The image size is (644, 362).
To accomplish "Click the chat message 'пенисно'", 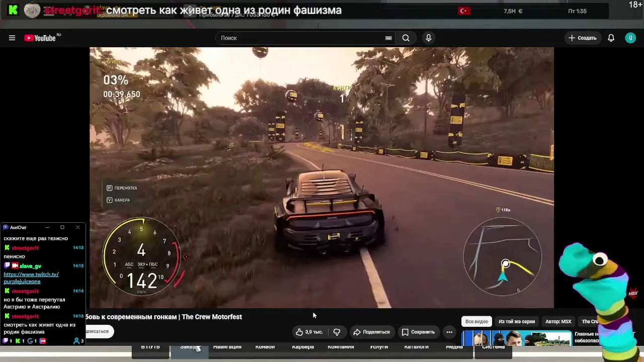I will click(14, 256).
